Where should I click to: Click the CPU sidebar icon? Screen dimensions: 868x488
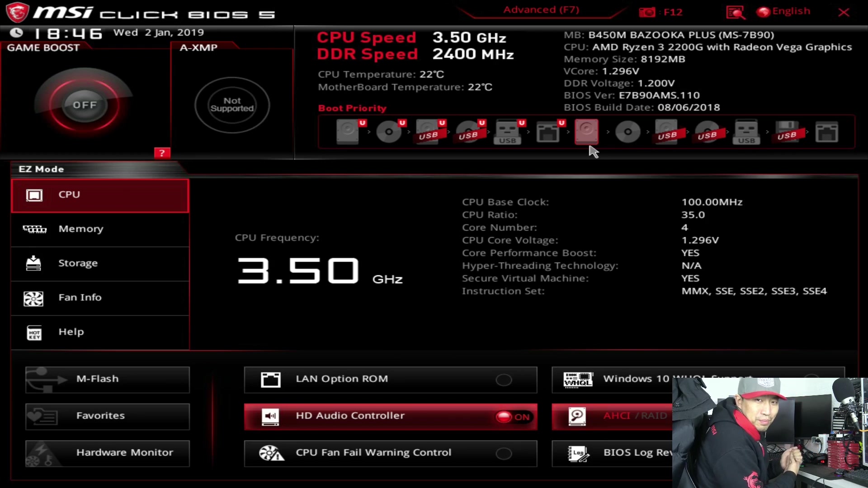click(33, 195)
